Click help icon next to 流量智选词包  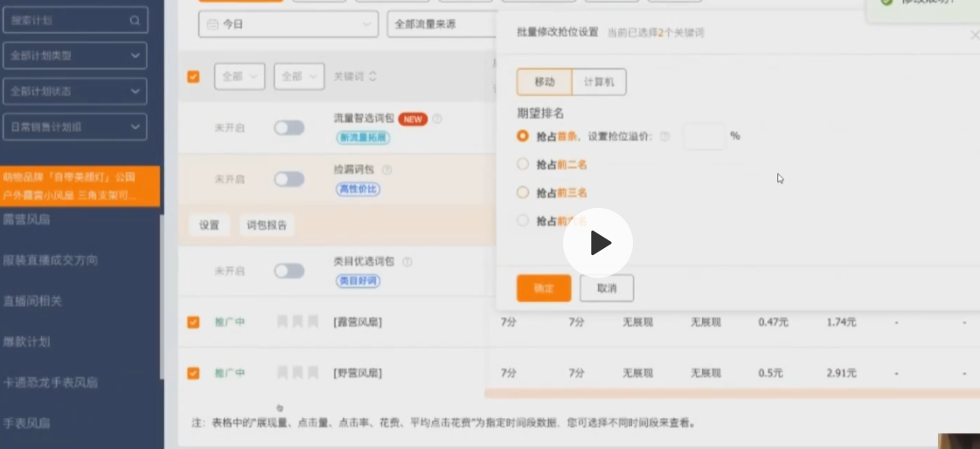point(437,119)
